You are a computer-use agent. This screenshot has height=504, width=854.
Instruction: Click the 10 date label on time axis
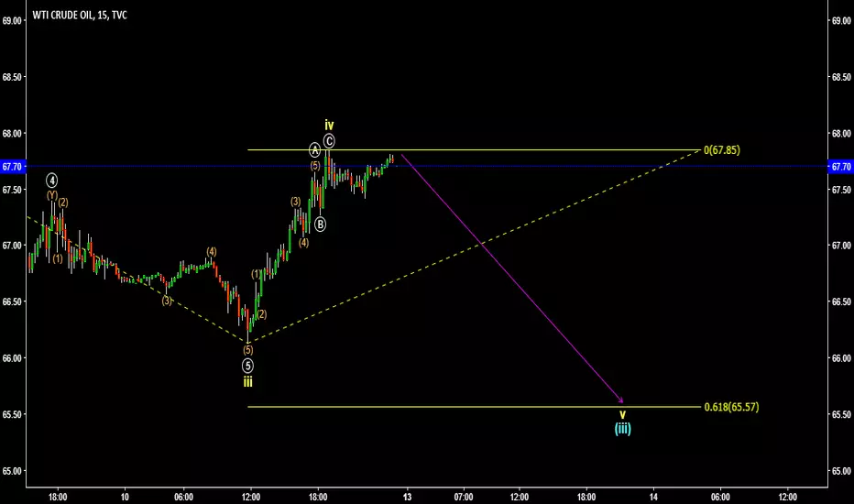tap(125, 497)
